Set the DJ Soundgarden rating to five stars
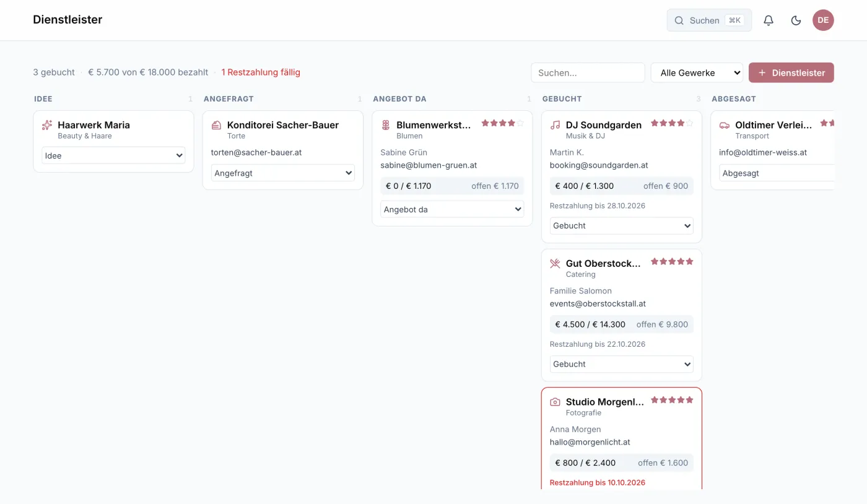This screenshot has width=867, height=504. pos(689,123)
